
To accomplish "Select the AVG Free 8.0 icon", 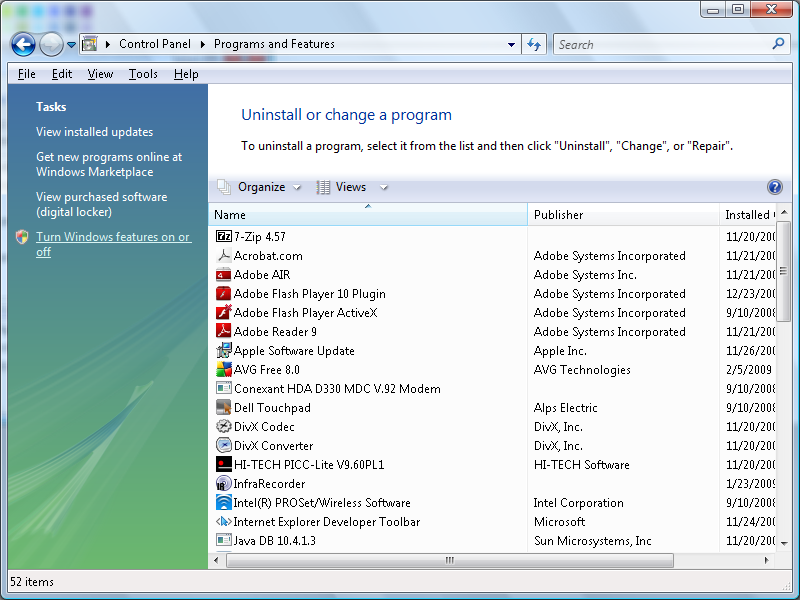I will 223,369.
